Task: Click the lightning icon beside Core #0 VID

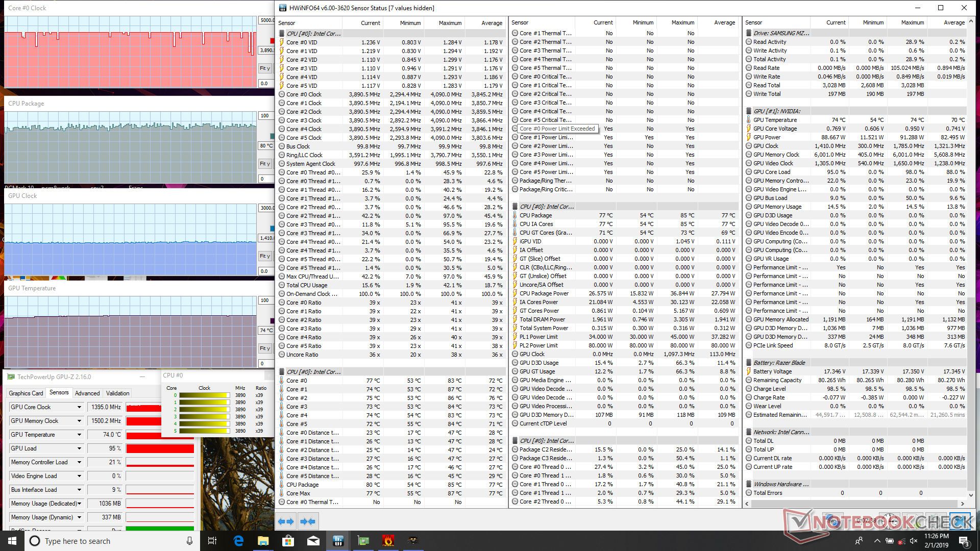Action: 282,42
